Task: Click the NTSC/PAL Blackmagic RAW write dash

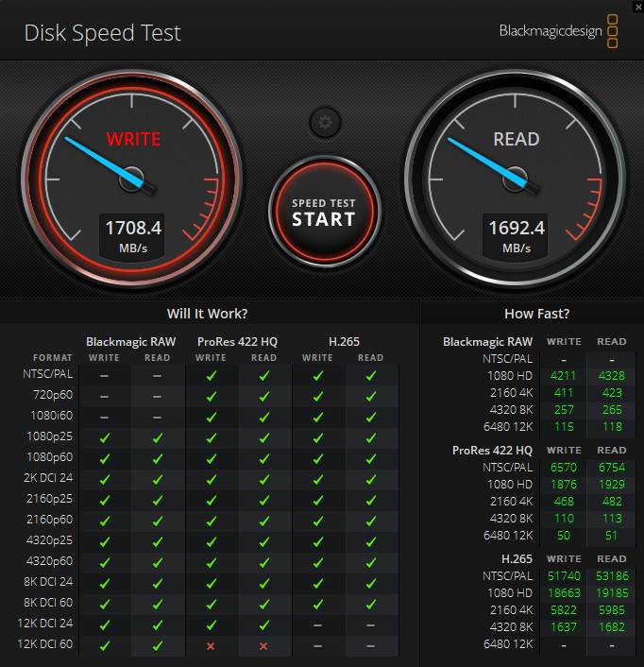Action: click(104, 376)
